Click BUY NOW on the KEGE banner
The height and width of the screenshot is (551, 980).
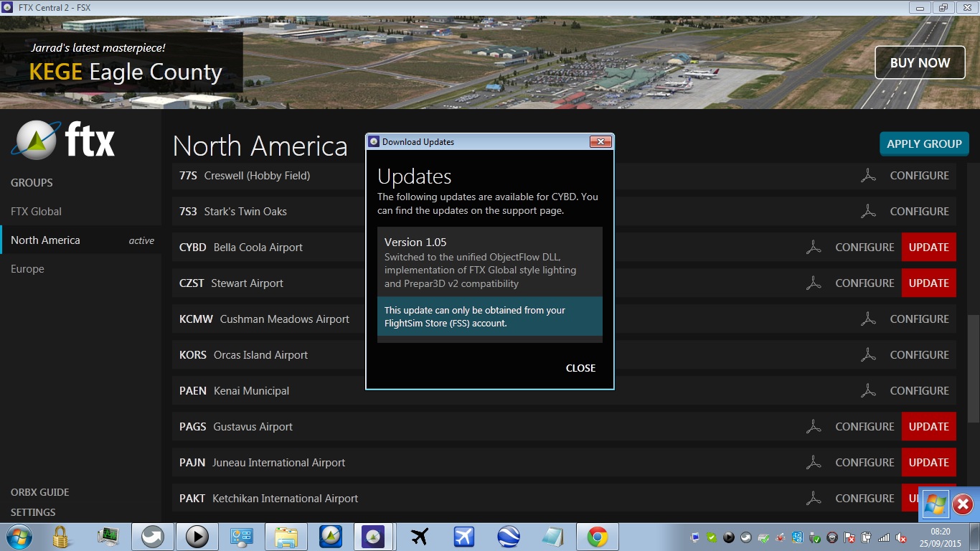[920, 62]
